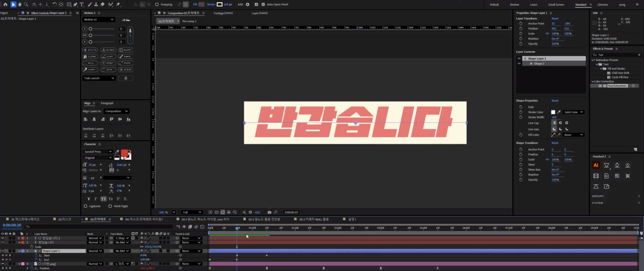Enable the Ligatures checkbox

coord(85,206)
